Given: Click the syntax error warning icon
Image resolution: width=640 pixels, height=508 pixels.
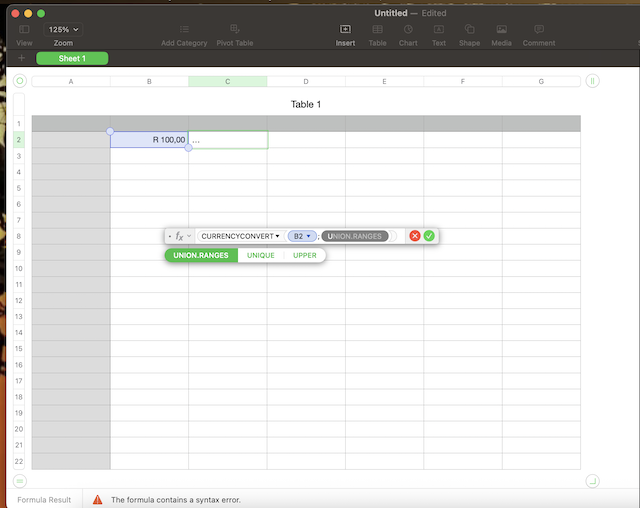Looking at the screenshot, I should point(98,500).
